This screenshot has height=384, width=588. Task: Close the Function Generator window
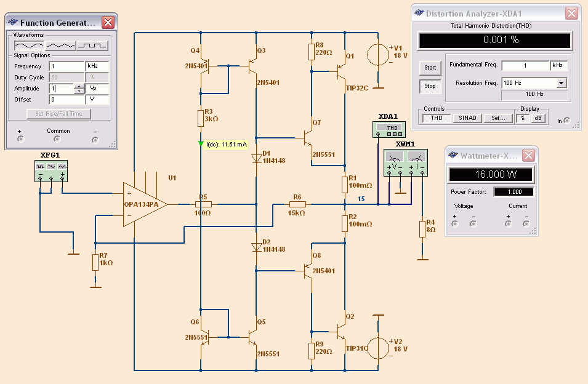pos(108,23)
